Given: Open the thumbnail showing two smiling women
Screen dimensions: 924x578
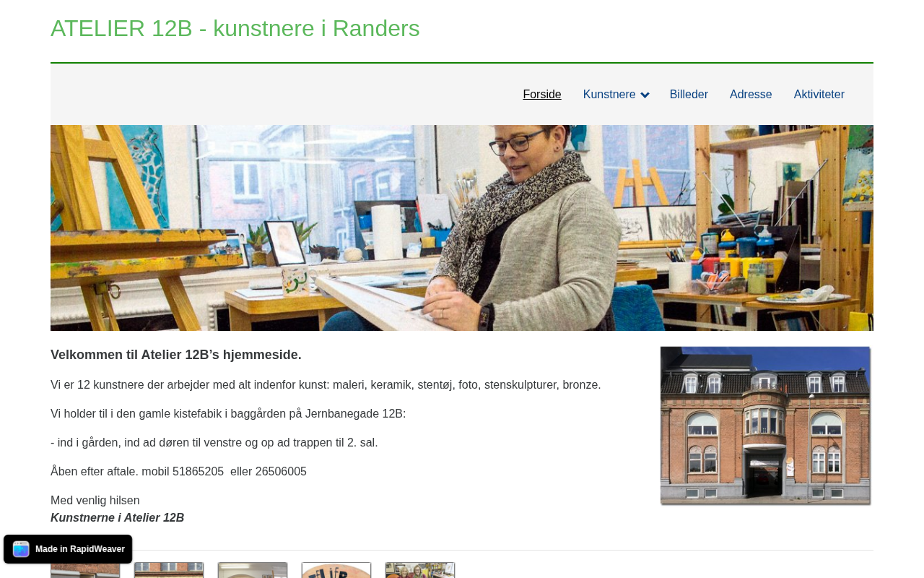Looking at the screenshot, I should pos(420,570).
